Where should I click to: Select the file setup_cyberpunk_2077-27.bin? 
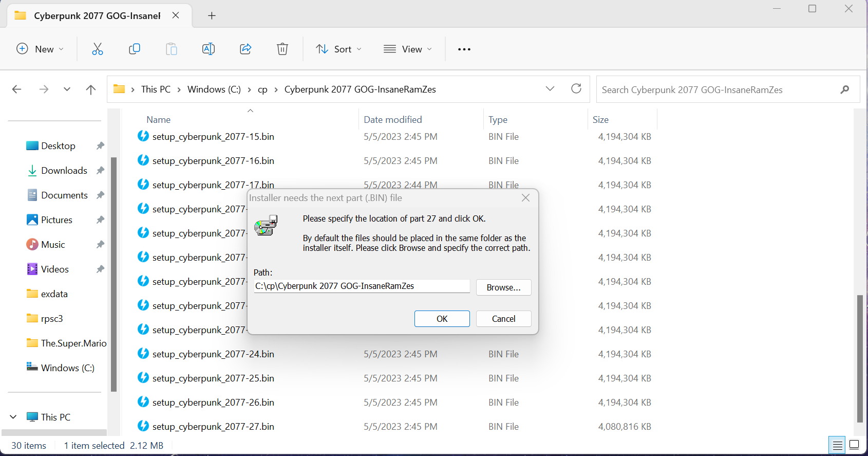(213, 426)
